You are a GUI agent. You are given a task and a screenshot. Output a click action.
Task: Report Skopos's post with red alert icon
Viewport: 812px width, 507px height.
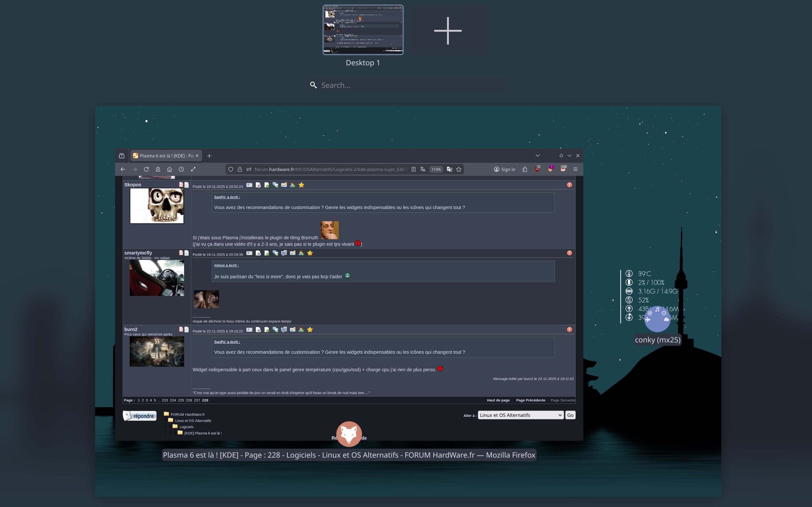pyautogui.click(x=570, y=185)
